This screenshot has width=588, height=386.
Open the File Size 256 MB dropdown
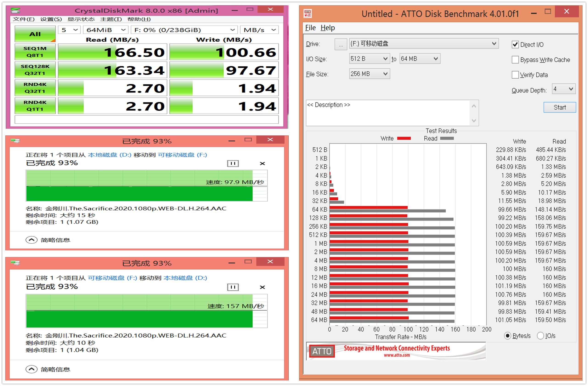tap(369, 74)
